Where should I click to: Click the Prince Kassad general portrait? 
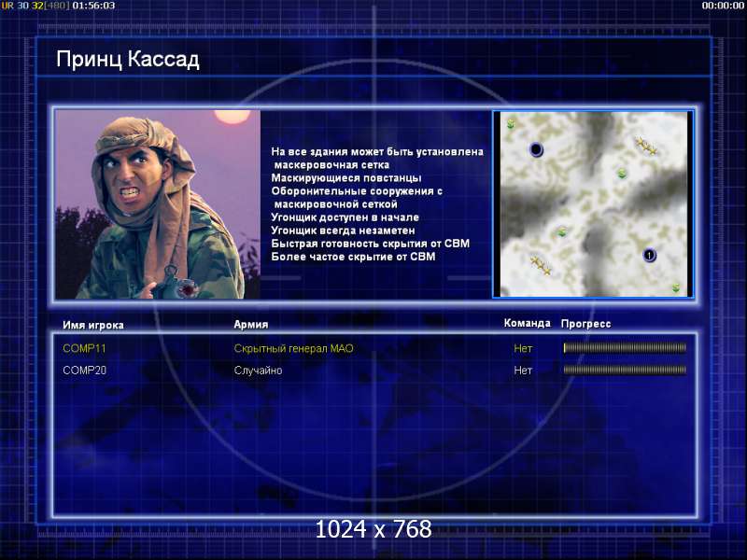pyautogui.click(x=158, y=204)
